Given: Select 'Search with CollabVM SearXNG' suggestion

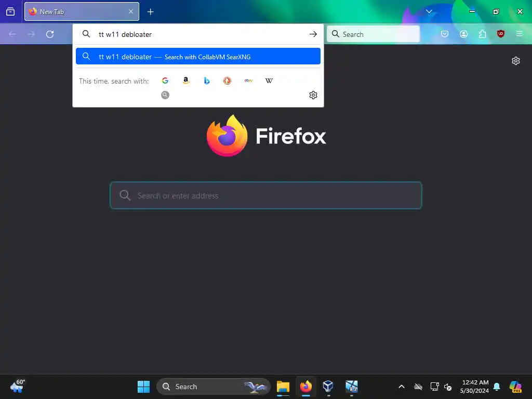Looking at the screenshot, I should tap(198, 56).
